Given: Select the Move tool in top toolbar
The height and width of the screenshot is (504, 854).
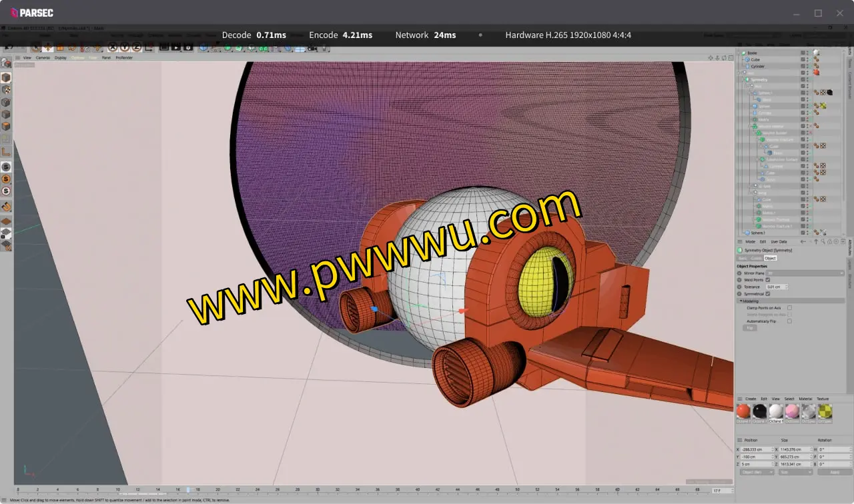Looking at the screenshot, I should [48, 47].
